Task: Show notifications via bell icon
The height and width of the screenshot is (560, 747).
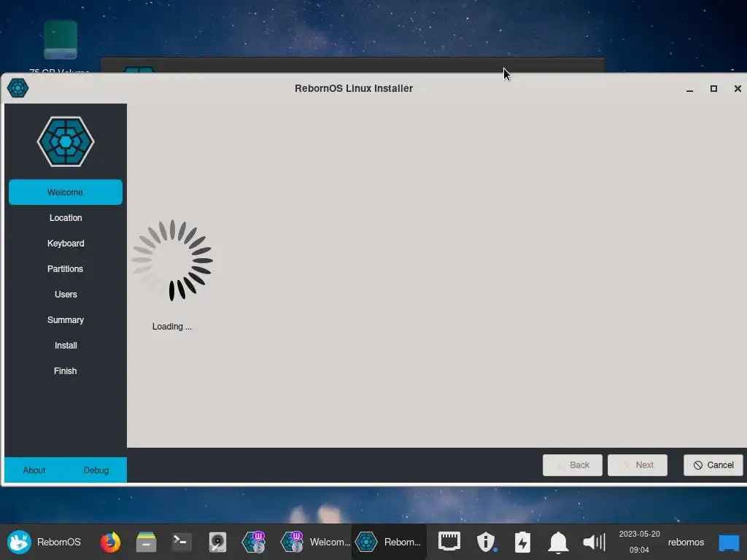Action: (558, 542)
